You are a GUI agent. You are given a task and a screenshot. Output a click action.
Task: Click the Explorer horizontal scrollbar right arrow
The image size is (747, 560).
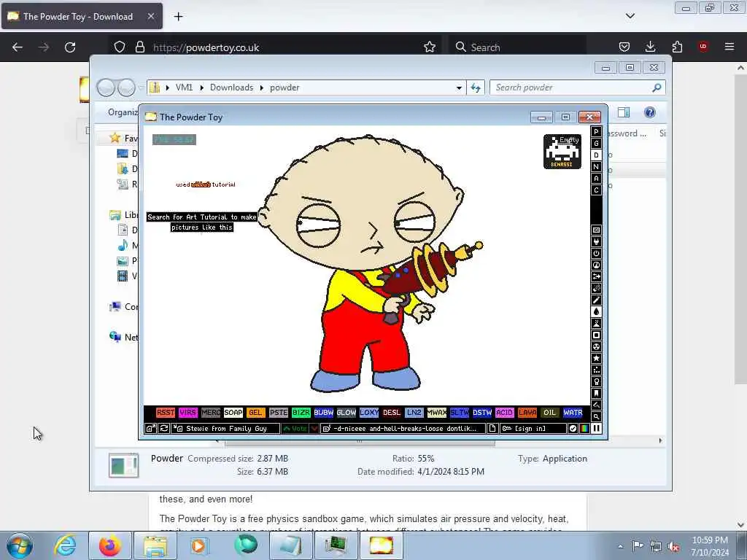[x=660, y=440]
